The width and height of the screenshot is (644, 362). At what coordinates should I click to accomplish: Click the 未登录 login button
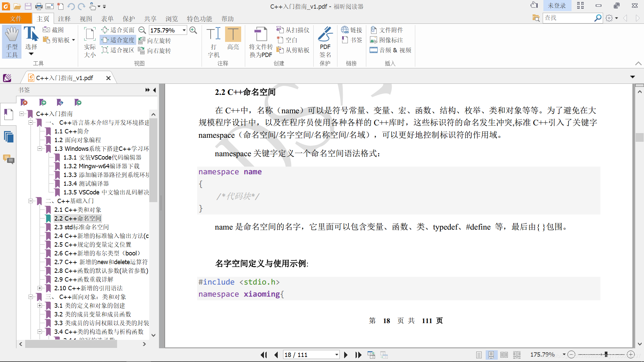pyautogui.click(x=556, y=6)
